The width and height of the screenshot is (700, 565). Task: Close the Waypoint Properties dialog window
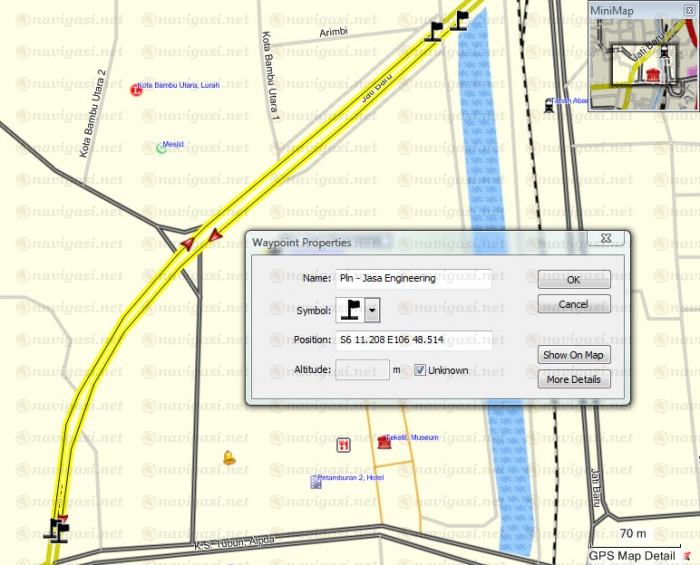pyautogui.click(x=606, y=240)
